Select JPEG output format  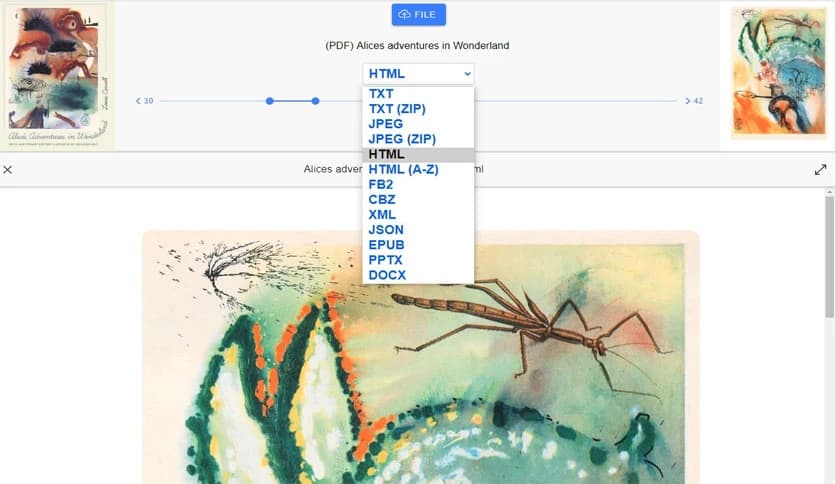pos(418,124)
